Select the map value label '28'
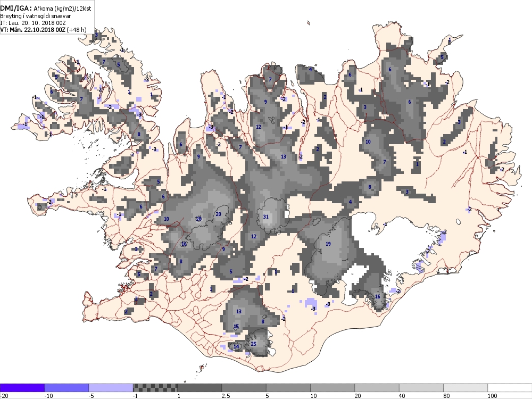 click(199, 219)
